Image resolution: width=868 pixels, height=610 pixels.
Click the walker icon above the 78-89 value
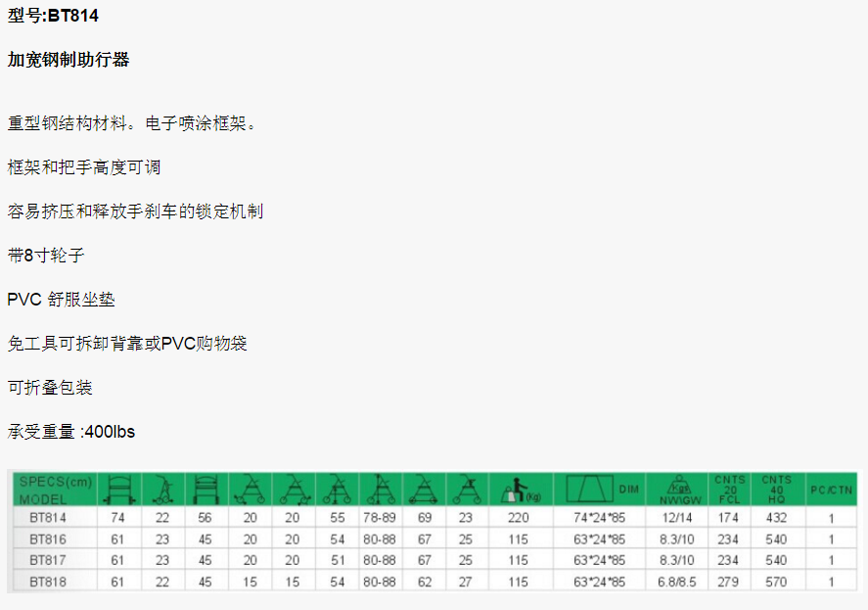coord(379,489)
